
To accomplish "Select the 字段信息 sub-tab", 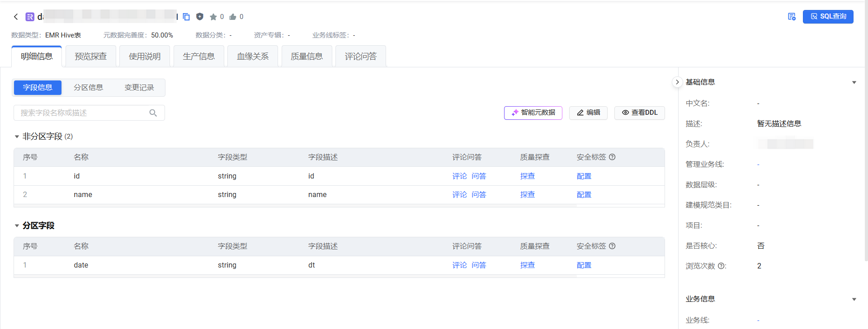I will pos(38,88).
